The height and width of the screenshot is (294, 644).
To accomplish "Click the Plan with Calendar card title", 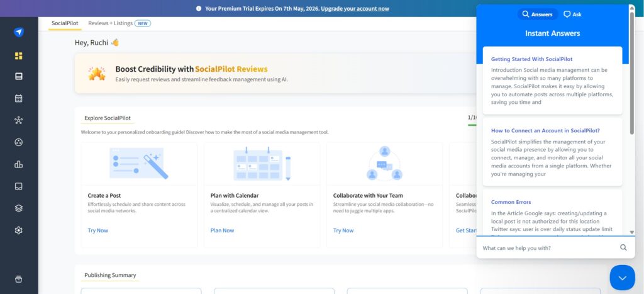I will 235,196.
